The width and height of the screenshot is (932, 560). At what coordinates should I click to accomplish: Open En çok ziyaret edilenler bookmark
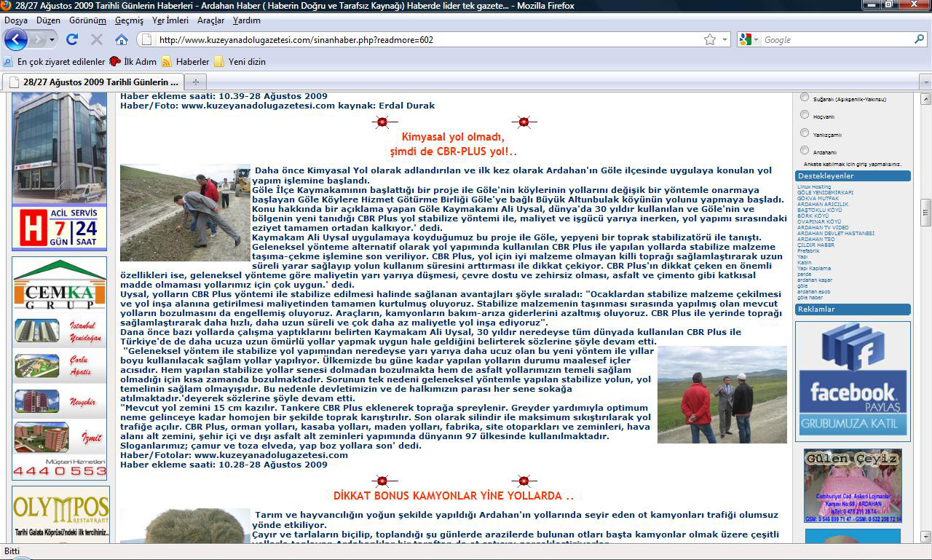(55, 62)
